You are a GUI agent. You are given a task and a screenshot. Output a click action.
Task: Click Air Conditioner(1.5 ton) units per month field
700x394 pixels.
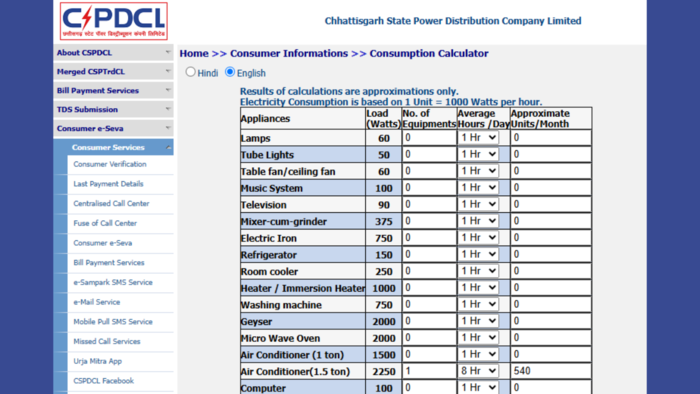pyautogui.click(x=551, y=371)
